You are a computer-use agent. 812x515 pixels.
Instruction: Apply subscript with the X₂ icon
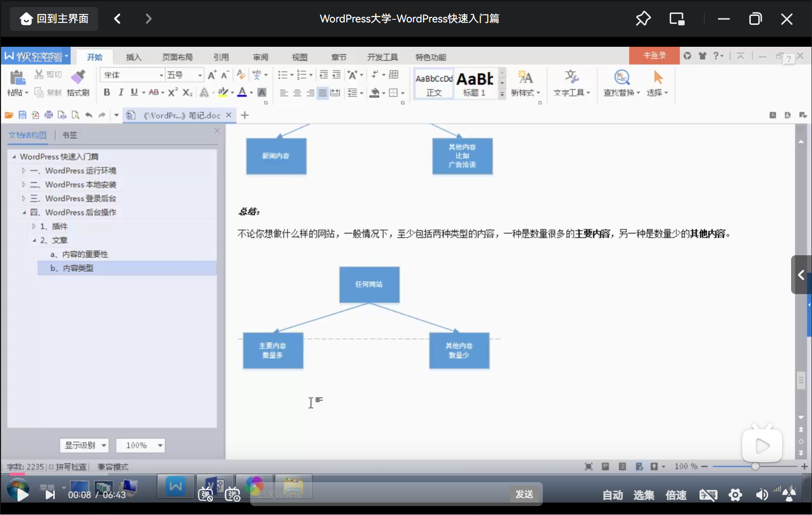tap(188, 93)
